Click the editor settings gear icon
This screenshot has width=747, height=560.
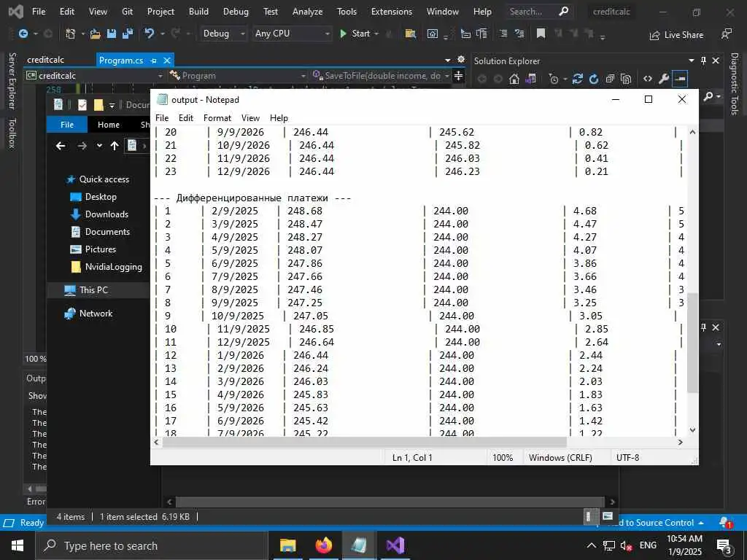[461, 60]
